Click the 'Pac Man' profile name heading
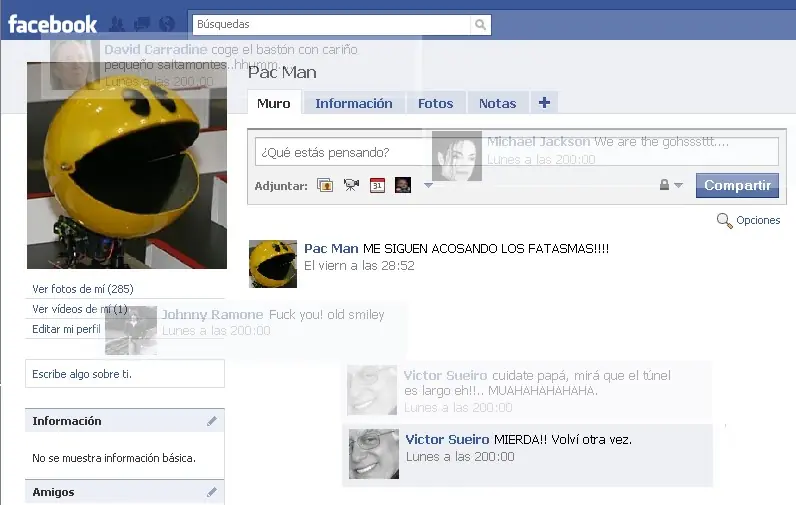The width and height of the screenshot is (796, 505). click(x=282, y=73)
